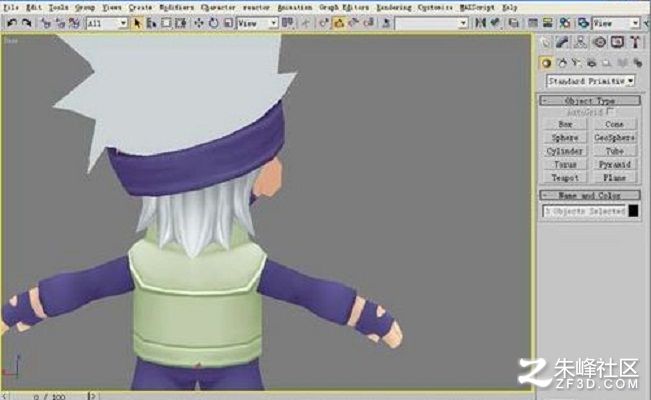Open the Named Selection Sets dropdown
Viewport: 651px width, 400px height.
click(431, 23)
